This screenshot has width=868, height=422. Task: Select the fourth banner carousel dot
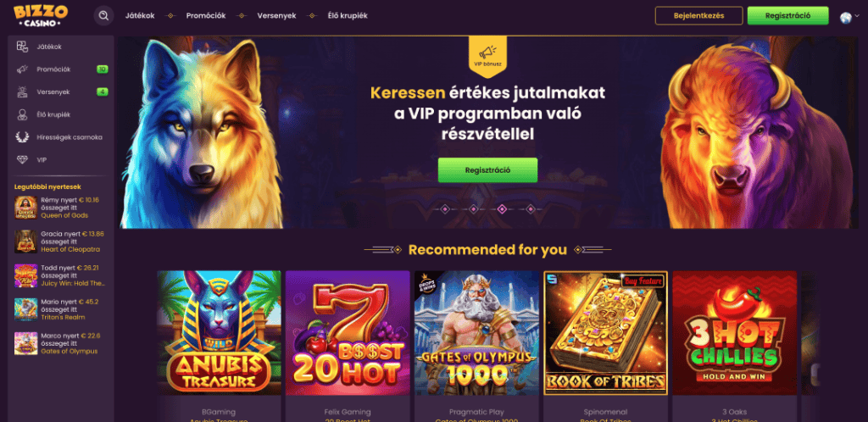coord(531,209)
